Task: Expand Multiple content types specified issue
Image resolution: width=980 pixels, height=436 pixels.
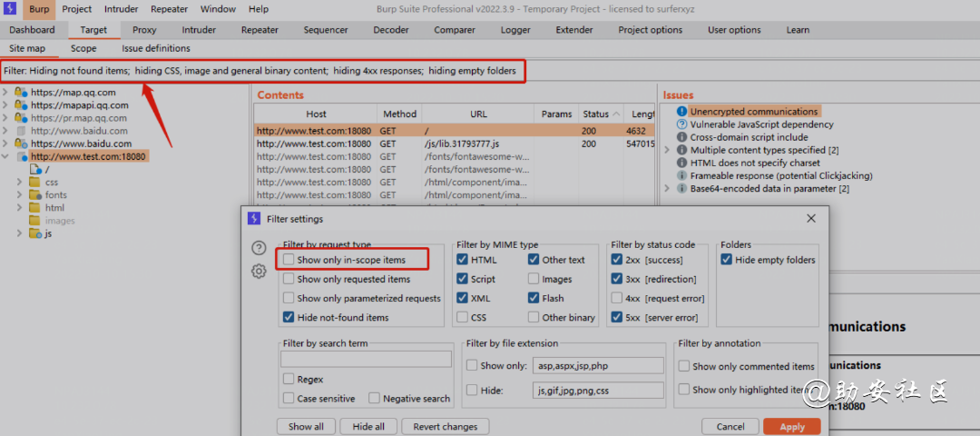Action: [x=667, y=150]
